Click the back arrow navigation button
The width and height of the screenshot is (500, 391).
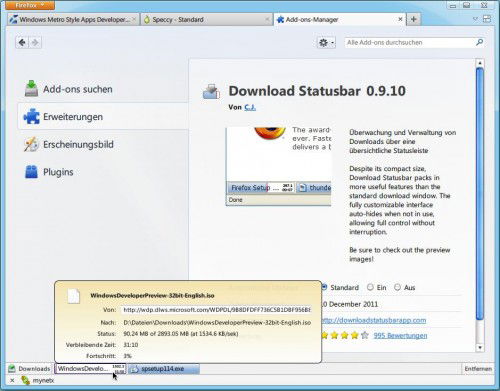[22, 43]
